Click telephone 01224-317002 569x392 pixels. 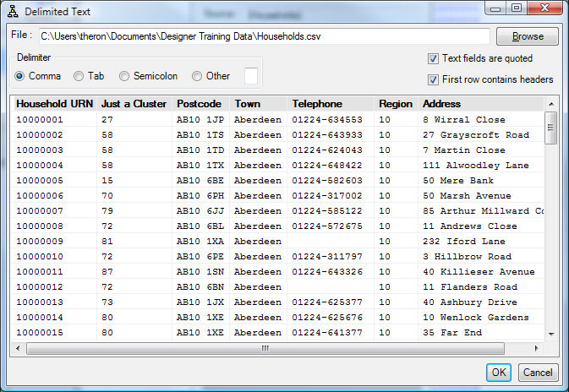(x=327, y=196)
